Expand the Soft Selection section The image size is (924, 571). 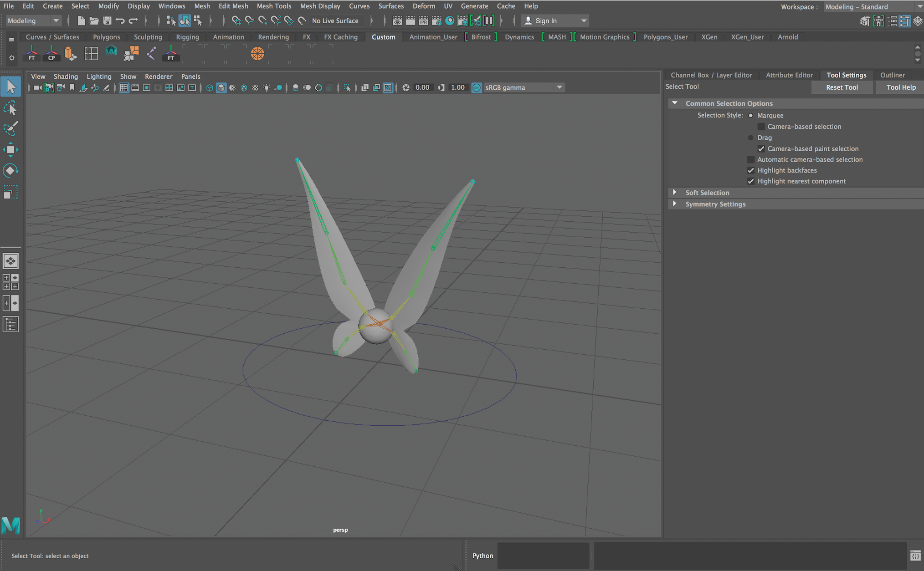click(675, 193)
